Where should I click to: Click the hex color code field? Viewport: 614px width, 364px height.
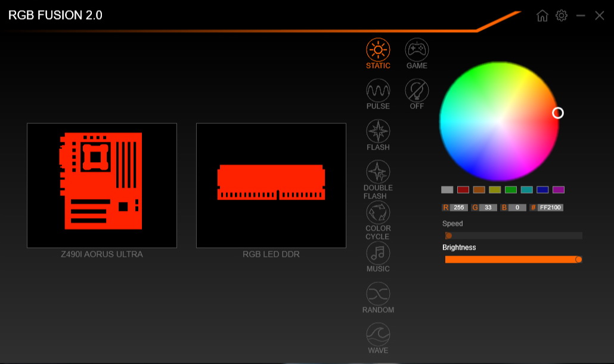coord(550,208)
